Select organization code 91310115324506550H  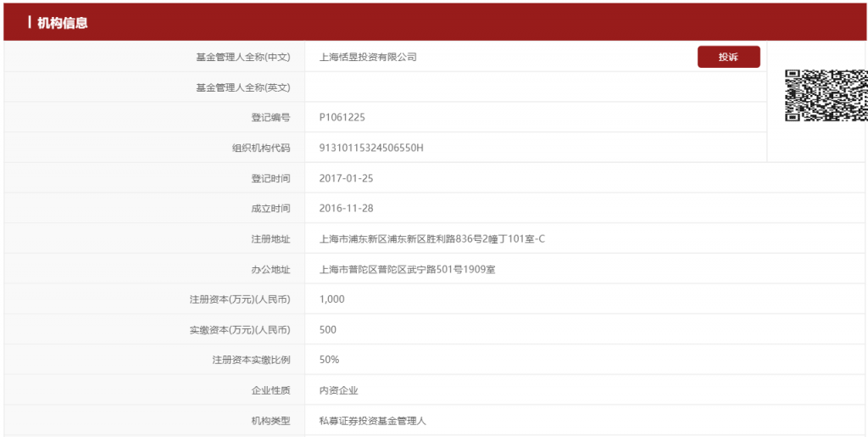(x=371, y=148)
